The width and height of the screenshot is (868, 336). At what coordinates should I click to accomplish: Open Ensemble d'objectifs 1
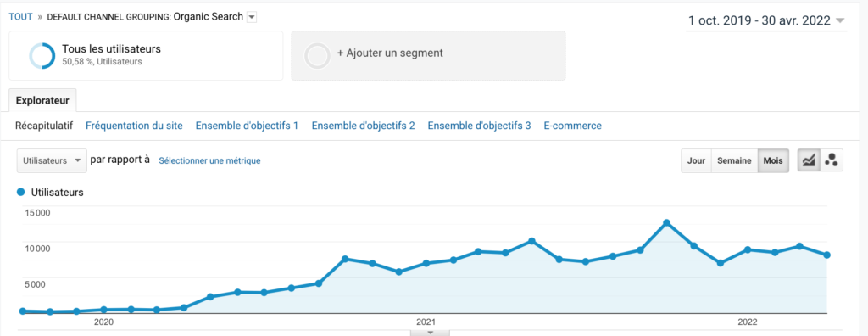pos(247,126)
